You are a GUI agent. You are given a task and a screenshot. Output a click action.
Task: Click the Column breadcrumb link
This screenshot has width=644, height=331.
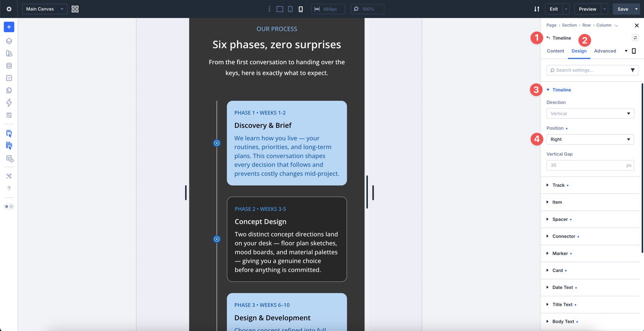click(604, 25)
